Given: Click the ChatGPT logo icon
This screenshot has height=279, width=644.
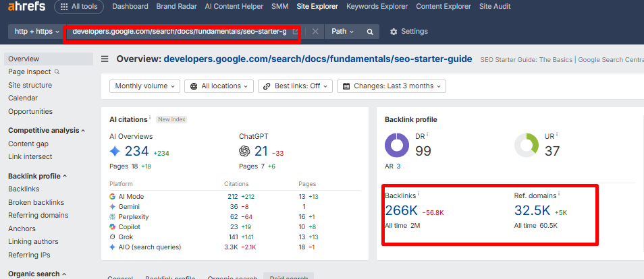Looking at the screenshot, I should coord(244,152).
